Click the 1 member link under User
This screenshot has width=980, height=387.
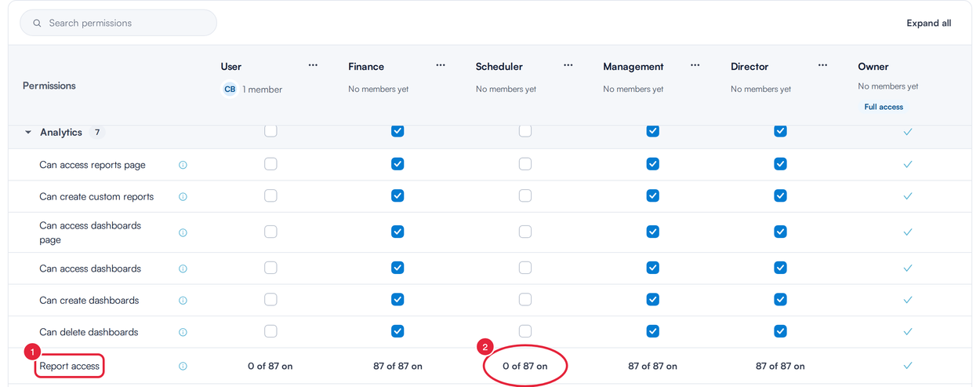pyautogui.click(x=262, y=89)
